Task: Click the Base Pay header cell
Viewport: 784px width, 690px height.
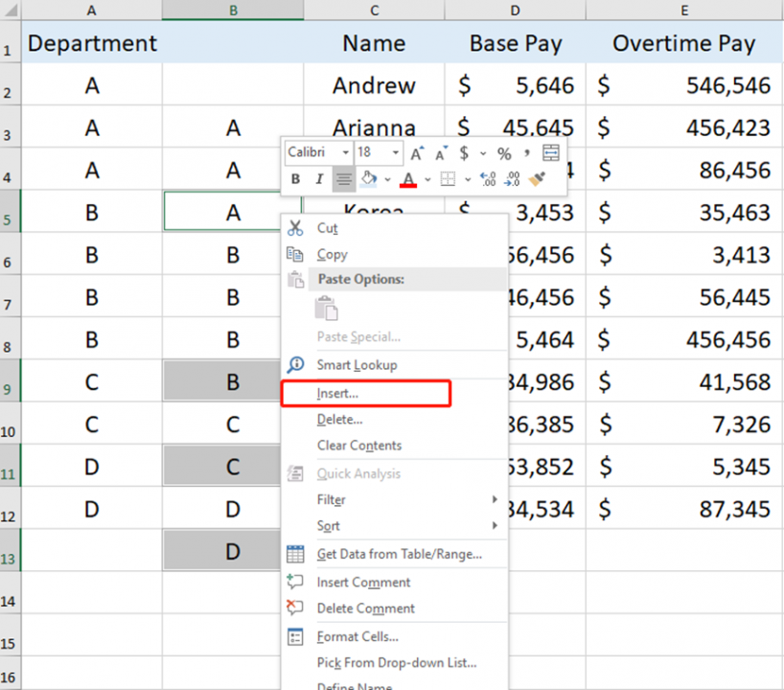Action: click(515, 42)
